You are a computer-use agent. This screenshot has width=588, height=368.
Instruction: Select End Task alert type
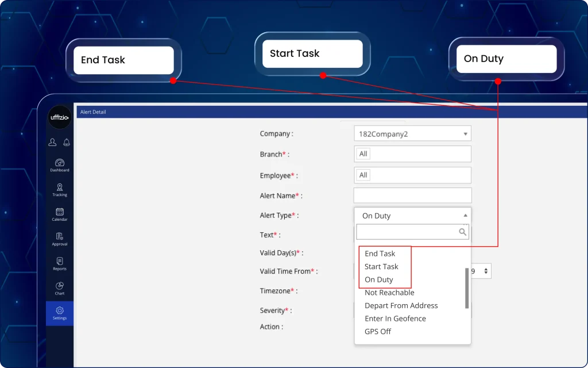tap(380, 254)
